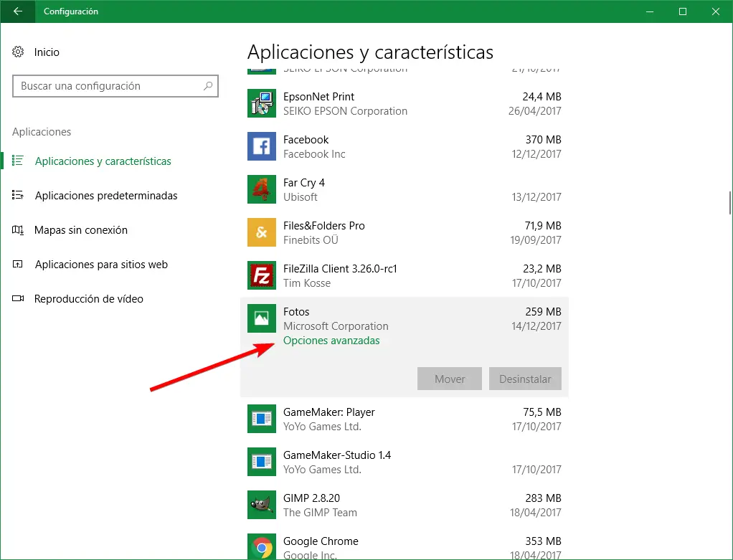Select the EpsonNet Print entry name
This screenshot has height=560, width=733.
click(x=319, y=97)
